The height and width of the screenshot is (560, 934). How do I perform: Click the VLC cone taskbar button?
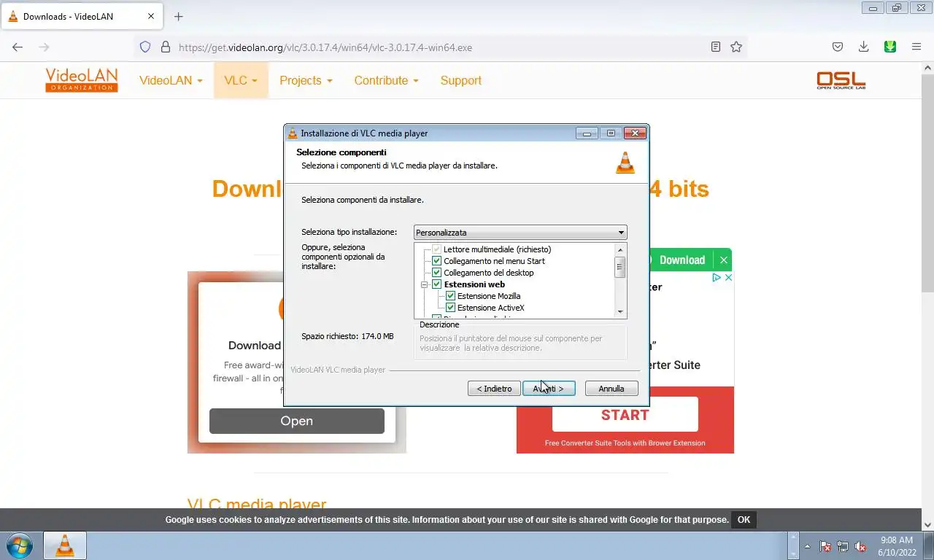point(65,545)
